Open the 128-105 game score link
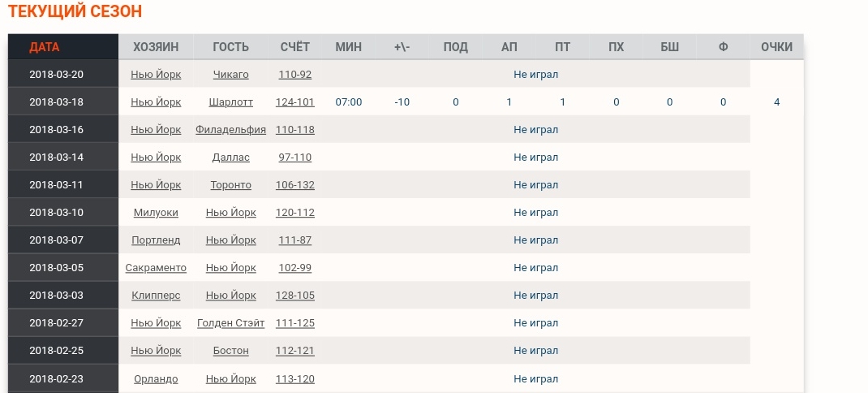This screenshot has width=868, height=393. [x=294, y=296]
